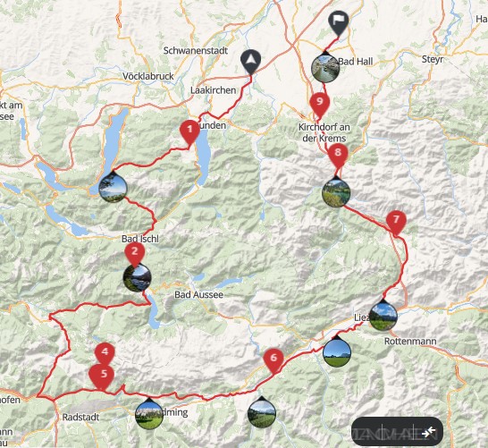488x448 pixels.
Task: Click waypoint 8 pin below Kirchdorf
Action: coord(338,156)
